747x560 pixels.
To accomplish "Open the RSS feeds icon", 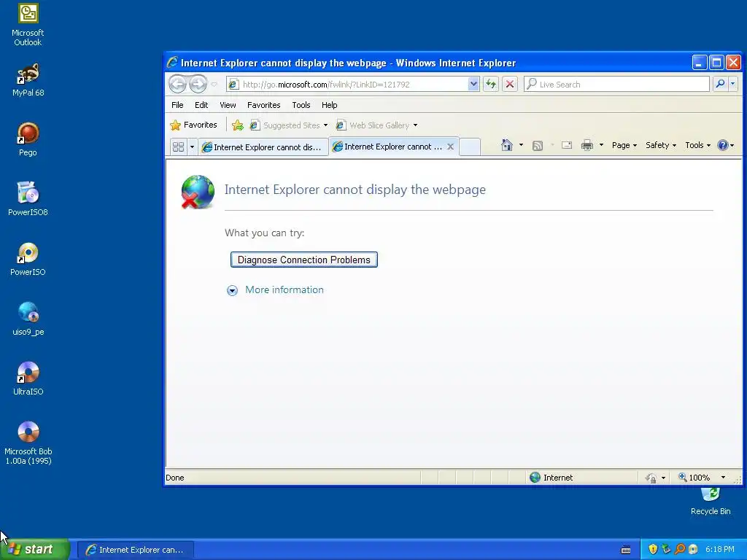I will click(x=538, y=146).
